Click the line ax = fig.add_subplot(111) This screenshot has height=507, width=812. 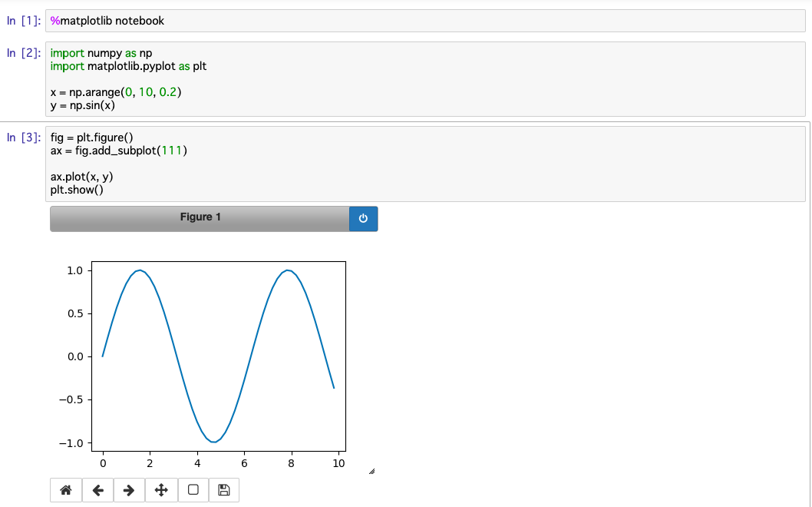coord(119,151)
